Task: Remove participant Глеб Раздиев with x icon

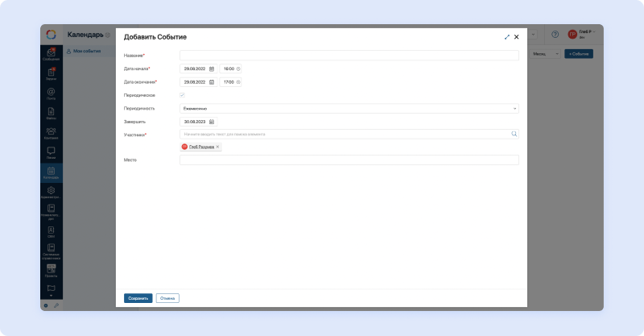Action: pos(217,147)
